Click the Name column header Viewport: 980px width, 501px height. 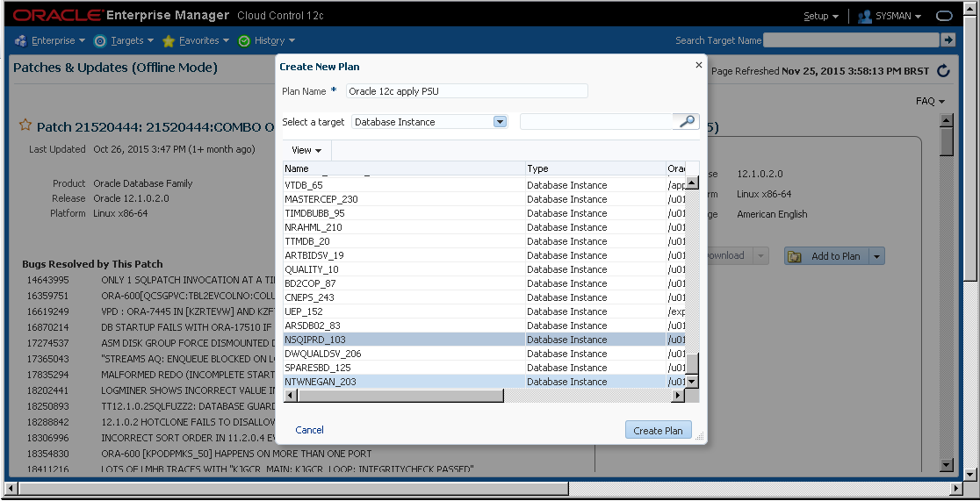coord(404,168)
